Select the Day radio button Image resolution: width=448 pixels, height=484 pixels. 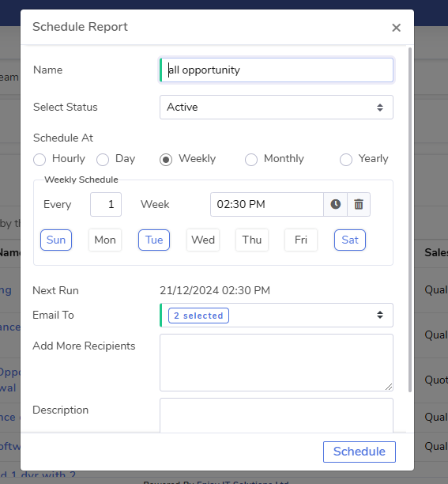[x=103, y=160]
